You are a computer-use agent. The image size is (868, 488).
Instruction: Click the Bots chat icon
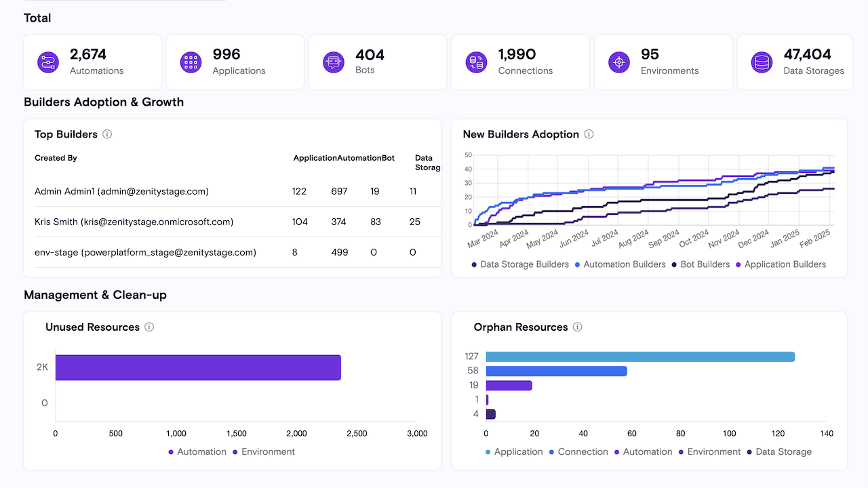[334, 62]
